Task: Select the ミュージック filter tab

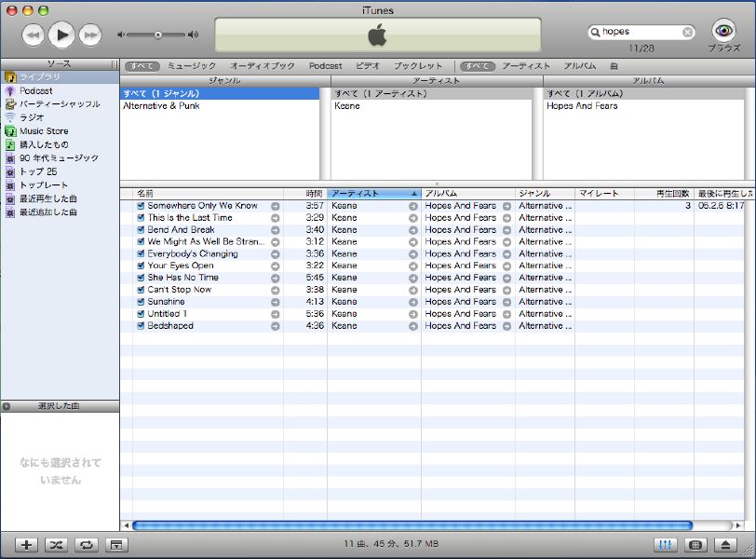Action: (x=191, y=66)
